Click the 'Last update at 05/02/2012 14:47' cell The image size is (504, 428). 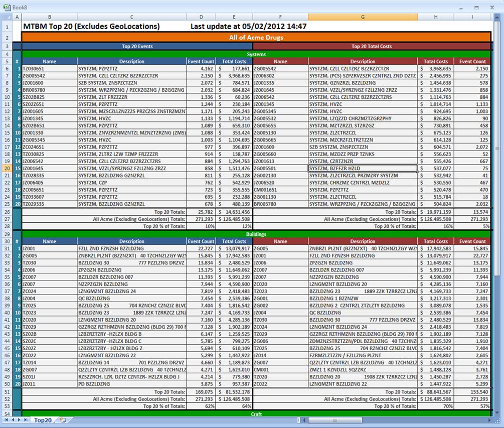(x=248, y=27)
